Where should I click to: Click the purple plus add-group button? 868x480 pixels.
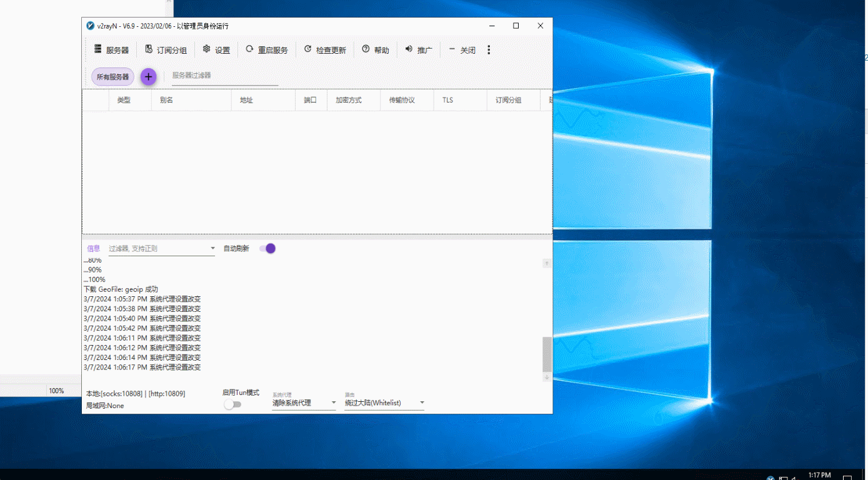(148, 77)
